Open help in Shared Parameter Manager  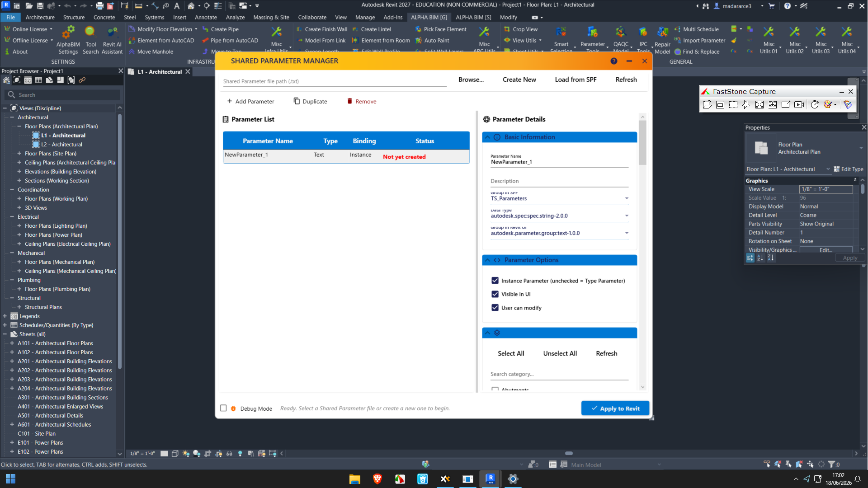tap(613, 61)
